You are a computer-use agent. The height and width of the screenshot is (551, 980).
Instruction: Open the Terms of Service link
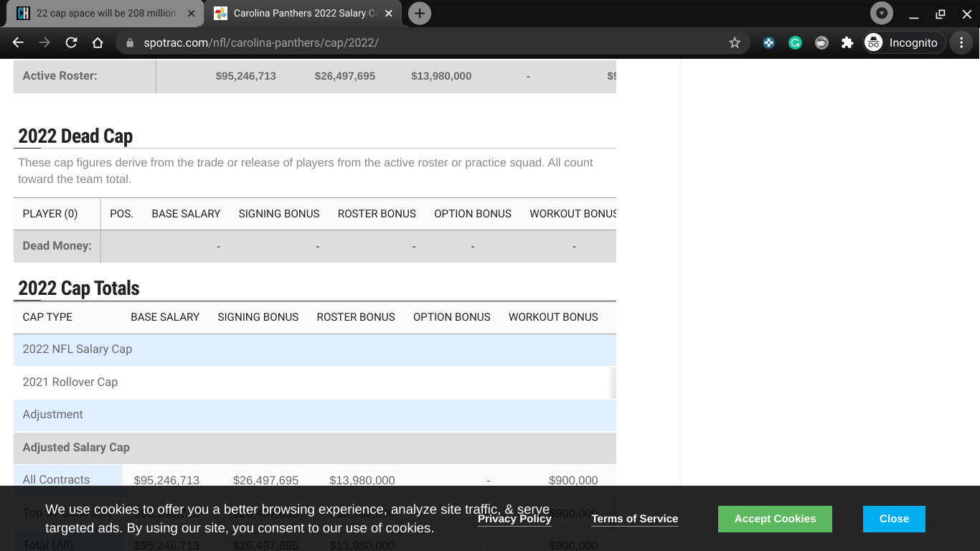coord(635,519)
